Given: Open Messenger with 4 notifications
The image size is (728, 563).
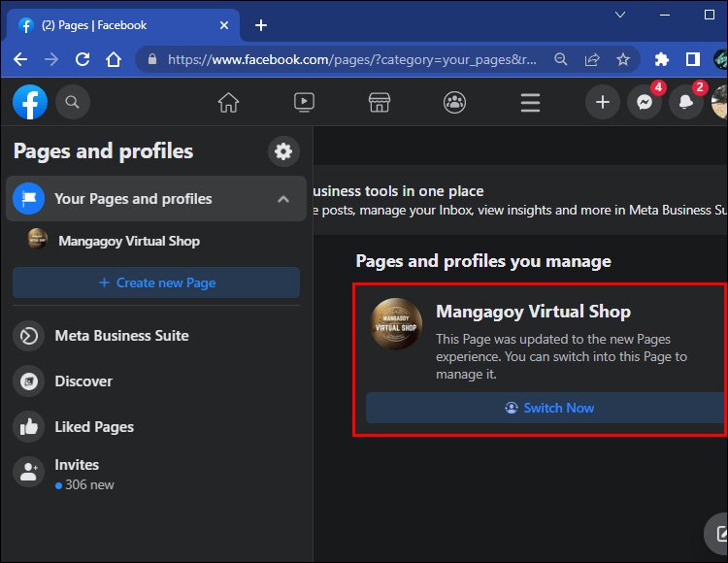Looking at the screenshot, I should click(645, 102).
